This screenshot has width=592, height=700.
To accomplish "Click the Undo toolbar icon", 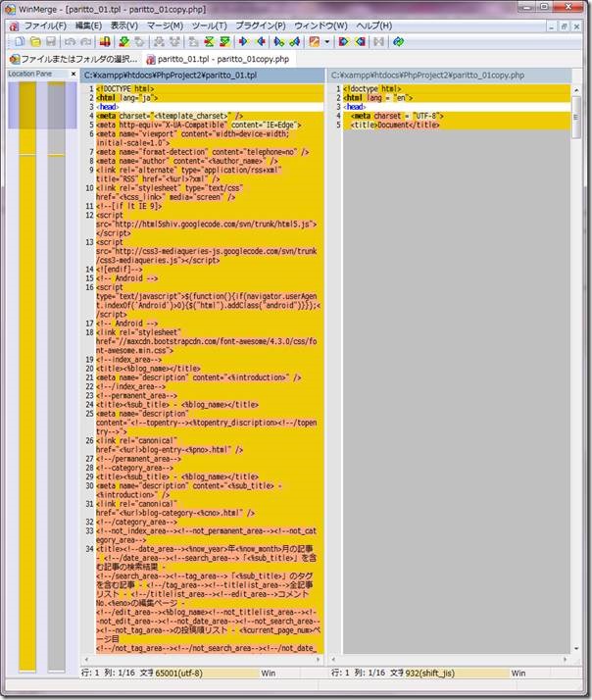I will [70, 42].
